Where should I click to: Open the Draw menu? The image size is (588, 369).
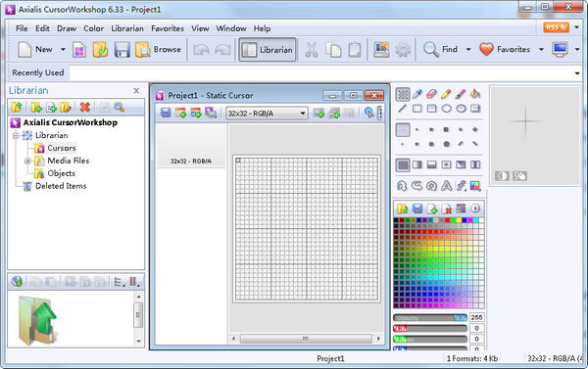pos(67,28)
